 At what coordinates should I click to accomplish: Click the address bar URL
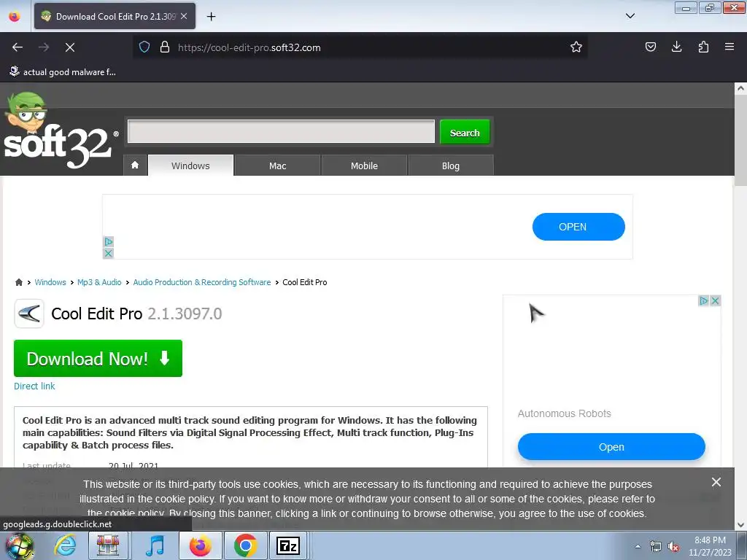coord(249,47)
